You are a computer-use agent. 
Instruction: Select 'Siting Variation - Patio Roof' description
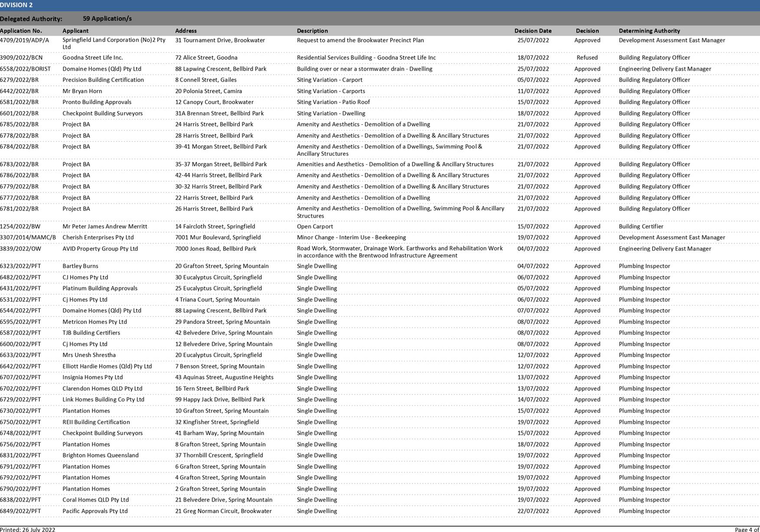[333, 102]
